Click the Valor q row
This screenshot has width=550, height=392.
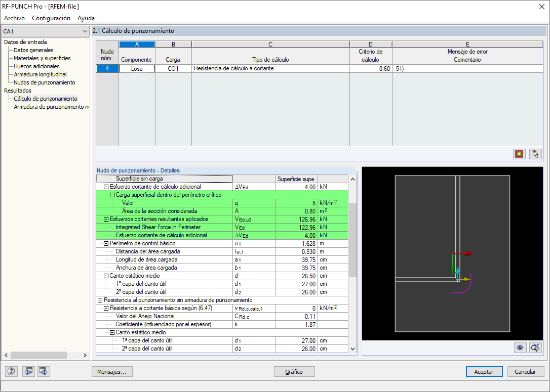click(222, 203)
